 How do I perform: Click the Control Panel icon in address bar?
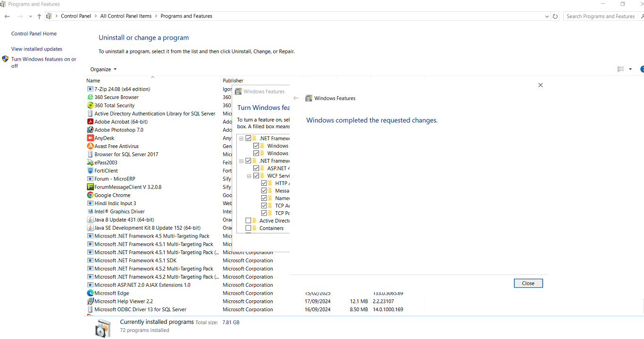(x=49, y=16)
